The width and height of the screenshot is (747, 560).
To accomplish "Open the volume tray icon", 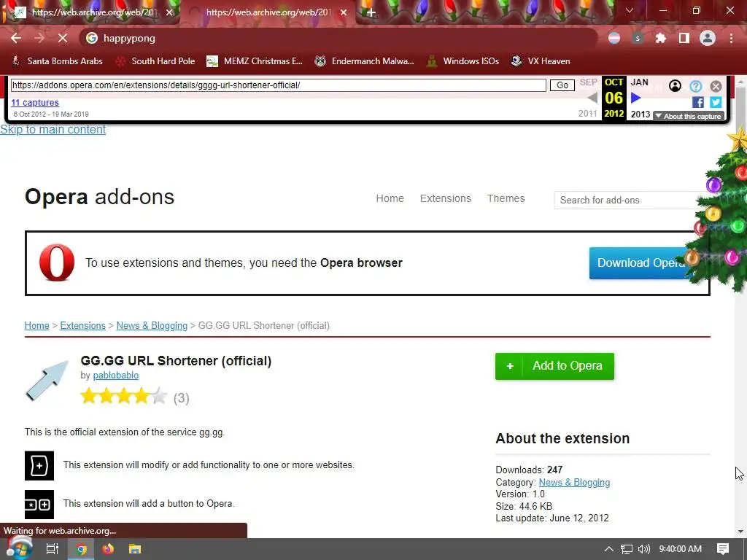I will (643, 549).
